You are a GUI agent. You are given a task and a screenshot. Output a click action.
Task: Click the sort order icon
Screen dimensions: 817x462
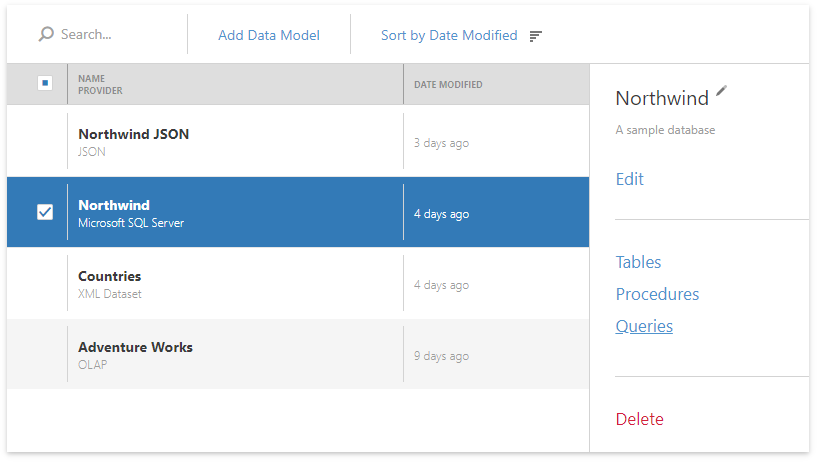536,36
